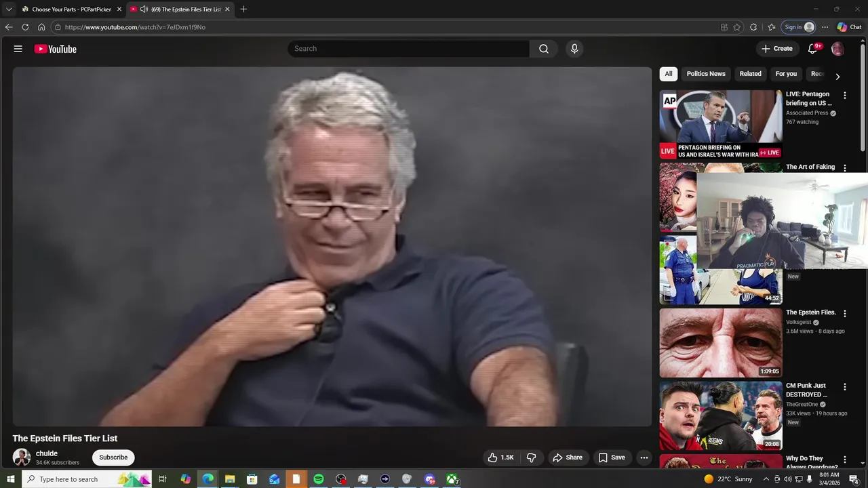Open Spotify from the taskbar
The width and height of the screenshot is (868, 488).
pyautogui.click(x=319, y=479)
